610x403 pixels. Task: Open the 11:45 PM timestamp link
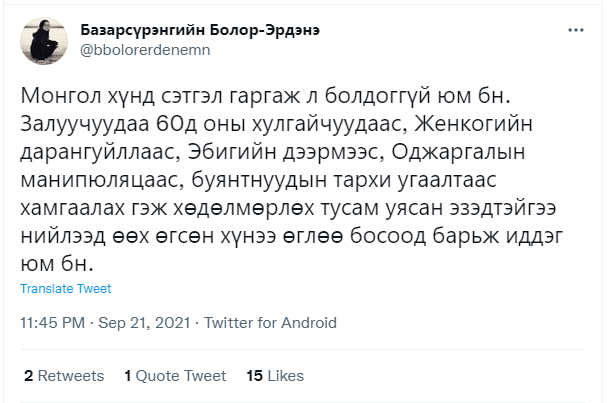tap(54, 323)
